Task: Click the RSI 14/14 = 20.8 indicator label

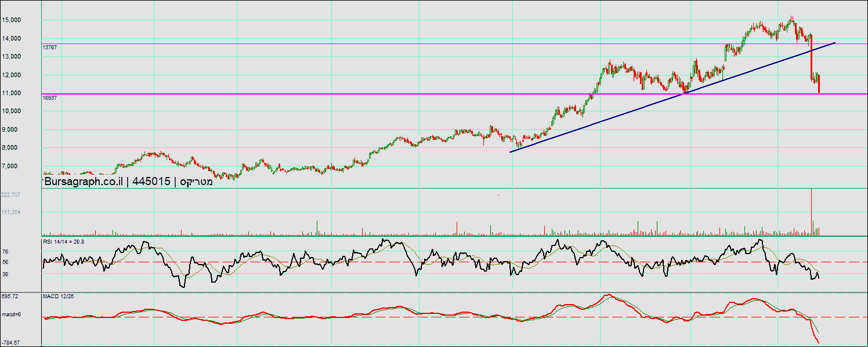Action: click(x=64, y=241)
